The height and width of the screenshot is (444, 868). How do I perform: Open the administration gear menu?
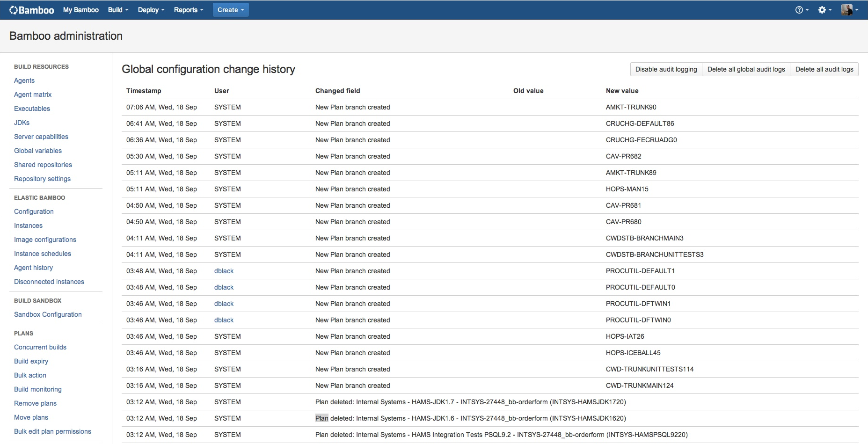(824, 10)
